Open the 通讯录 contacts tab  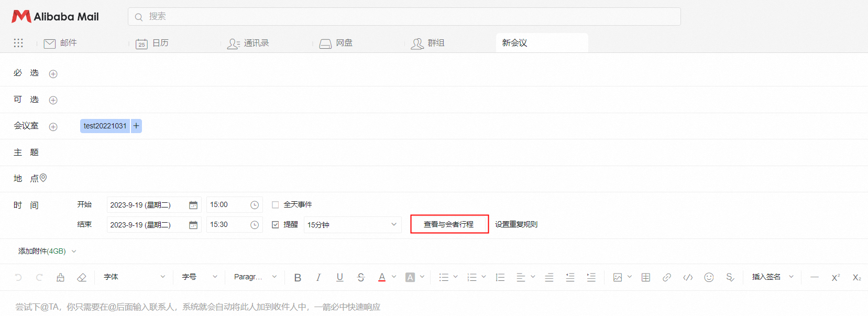pyautogui.click(x=248, y=43)
